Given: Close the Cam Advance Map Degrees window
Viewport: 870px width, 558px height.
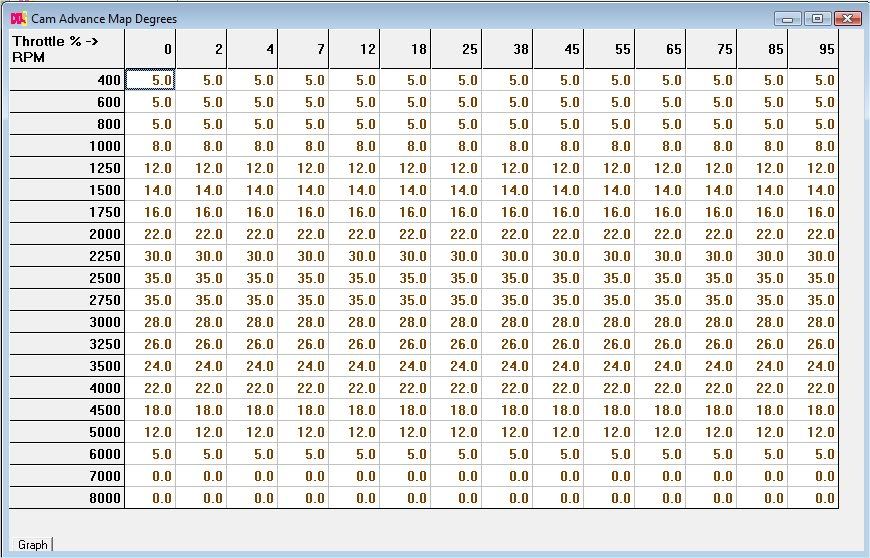Looking at the screenshot, I should (x=848, y=18).
